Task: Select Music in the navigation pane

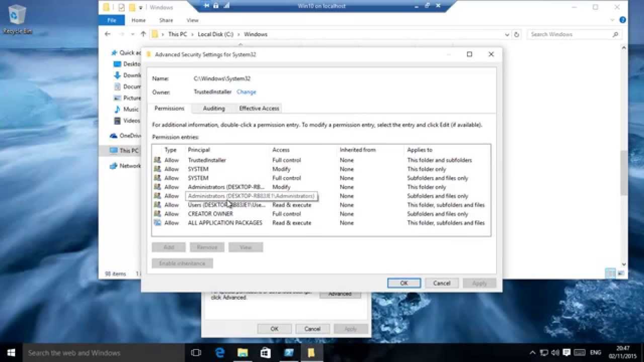Action: (131, 109)
